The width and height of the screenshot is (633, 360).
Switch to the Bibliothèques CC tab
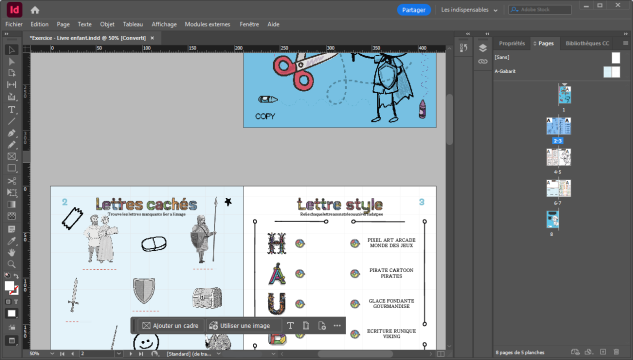[587, 43]
